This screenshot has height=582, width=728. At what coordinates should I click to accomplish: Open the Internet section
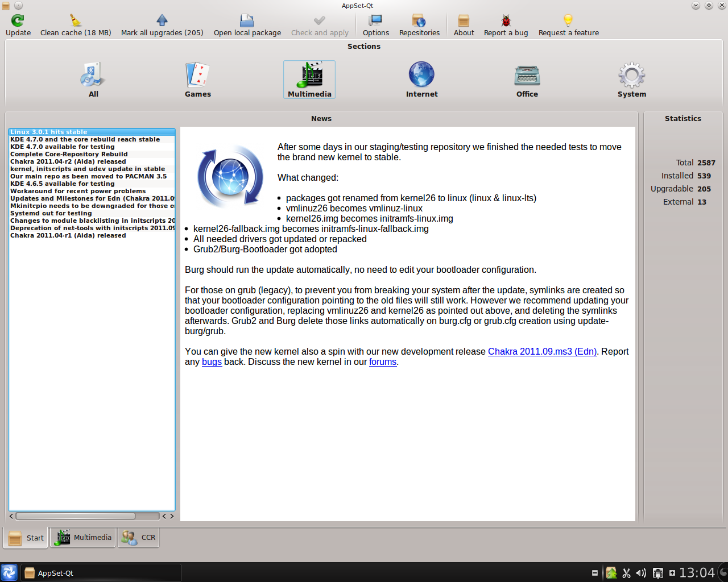click(422, 80)
